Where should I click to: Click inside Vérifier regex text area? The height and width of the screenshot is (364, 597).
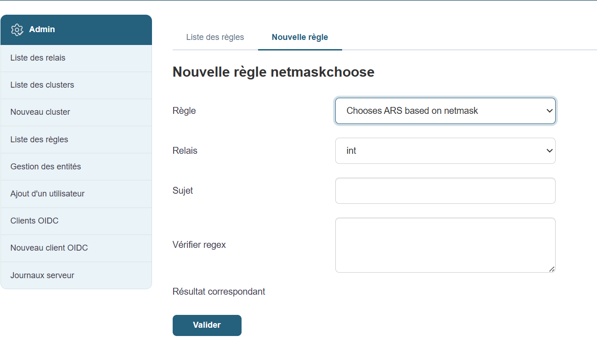[x=445, y=245]
